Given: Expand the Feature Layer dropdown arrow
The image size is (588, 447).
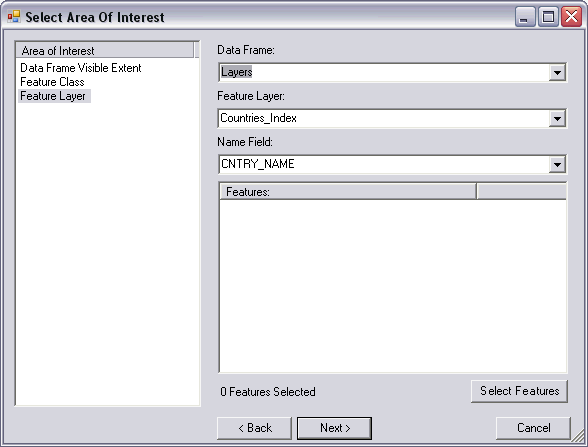Looking at the screenshot, I should pyautogui.click(x=557, y=118).
